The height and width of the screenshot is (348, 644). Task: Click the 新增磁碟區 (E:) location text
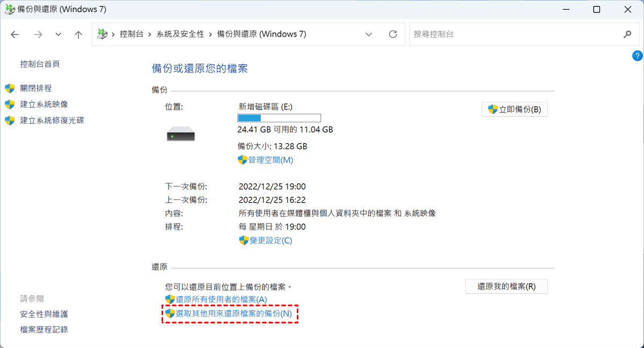[266, 107]
